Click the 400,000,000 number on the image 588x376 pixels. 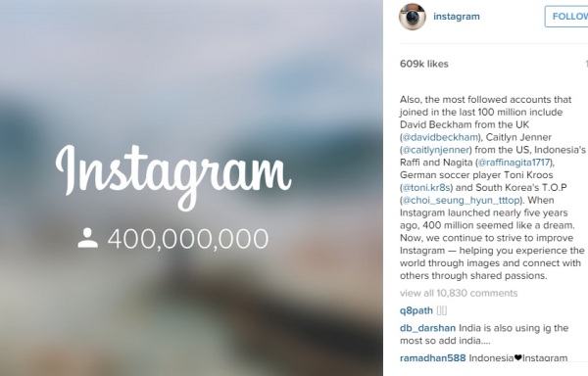188,239
